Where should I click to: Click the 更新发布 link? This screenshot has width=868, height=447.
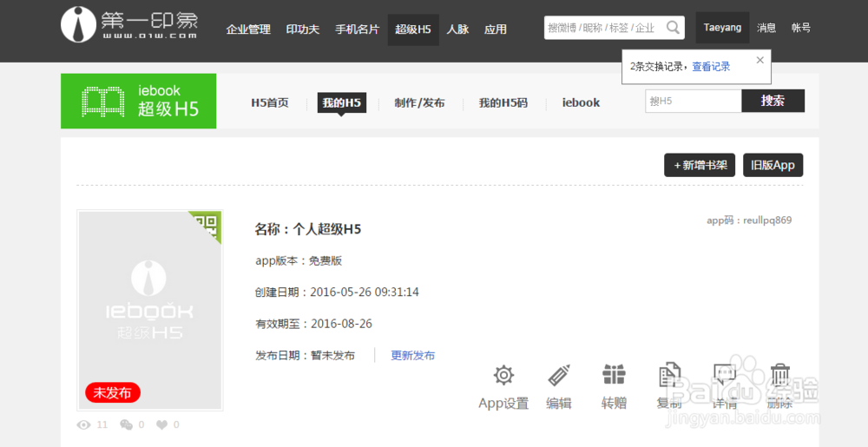coord(413,356)
